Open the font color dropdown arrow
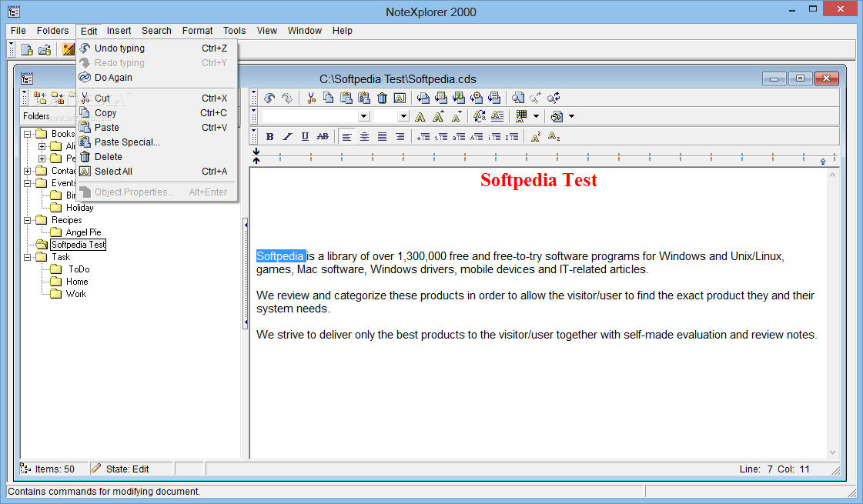The height and width of the screenshot is (504, 863). click(x=536, y=116)
